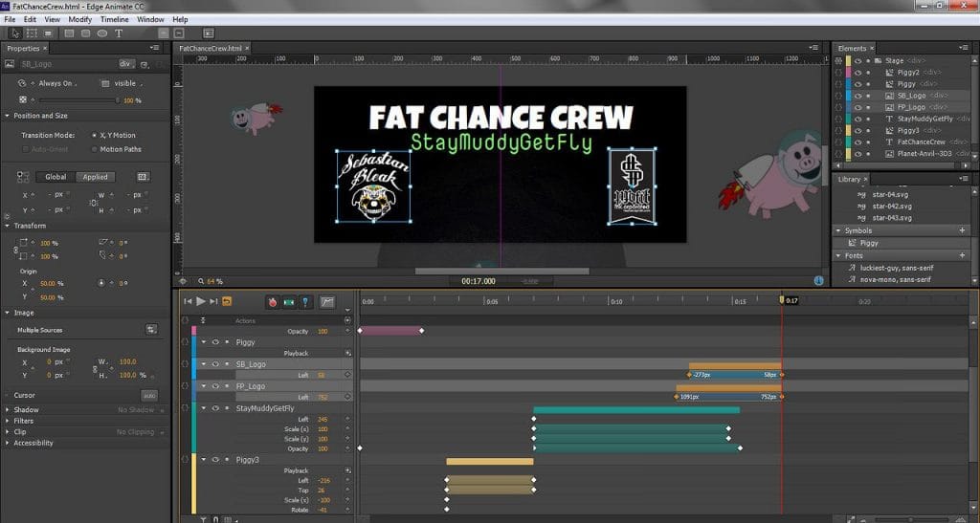The image size is (980, 523).
Task: Insert Playback command for Piggy
Action: click(x=347, y=353)
